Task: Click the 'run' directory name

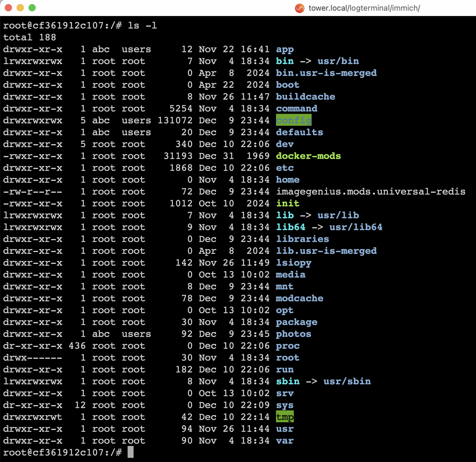Action: click(285, 370)
